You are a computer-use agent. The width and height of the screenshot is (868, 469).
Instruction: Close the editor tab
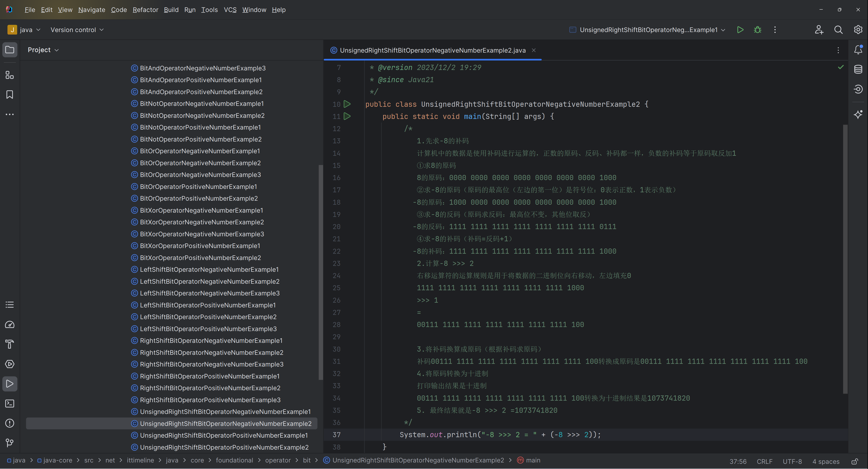[534, 50]
